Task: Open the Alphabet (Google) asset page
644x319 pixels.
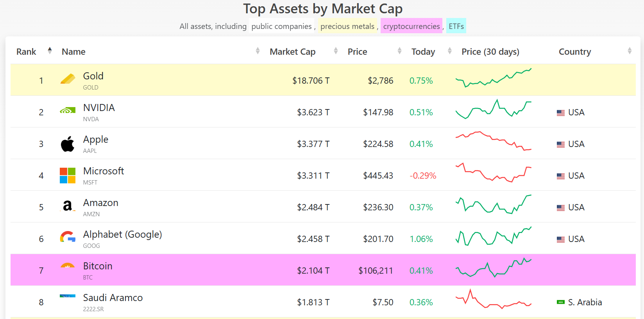Action: (x=122, y=234)
